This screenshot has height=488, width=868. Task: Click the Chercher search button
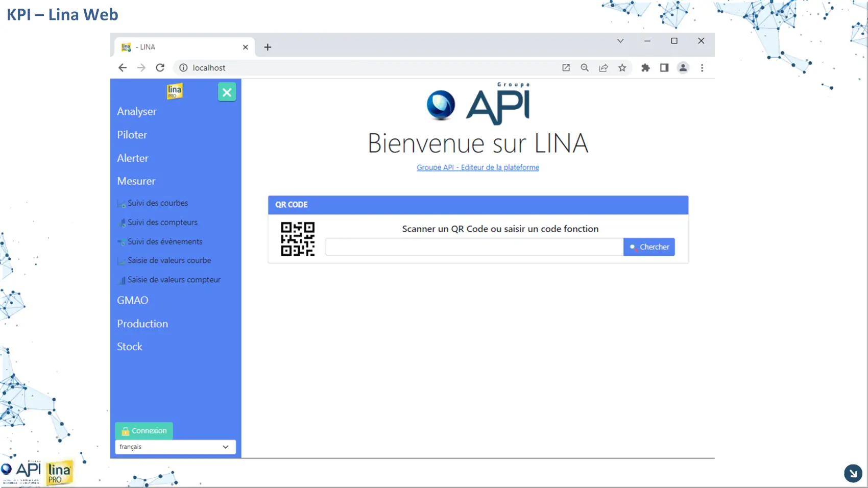[x=649, y=247]
